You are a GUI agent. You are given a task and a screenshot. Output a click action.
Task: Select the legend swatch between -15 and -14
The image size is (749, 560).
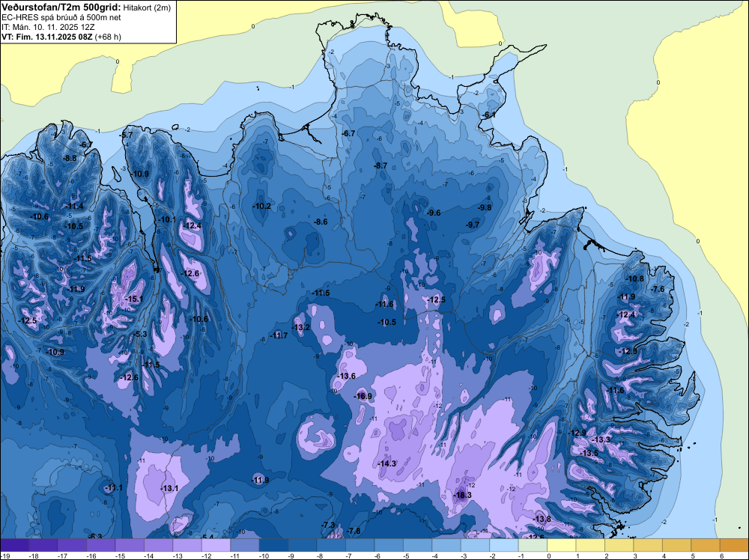130,545
